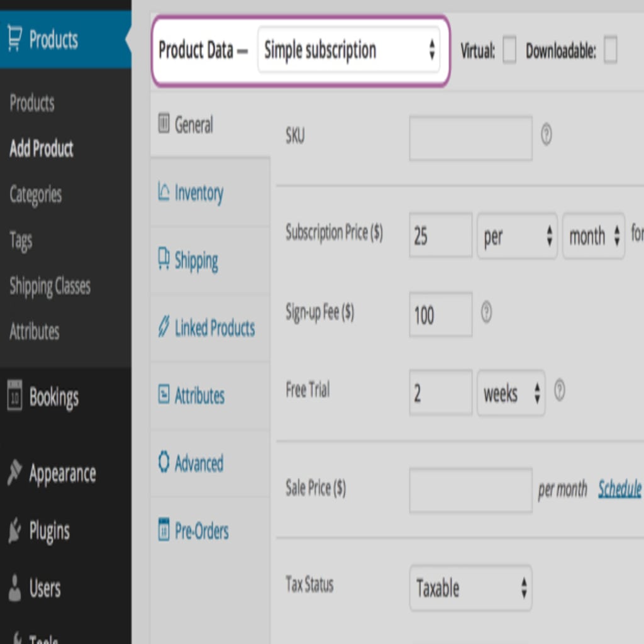Click the Advanced gear icon
Image resolution: width=644 pixels, height=644 pixels.
[x=164, y=462]
